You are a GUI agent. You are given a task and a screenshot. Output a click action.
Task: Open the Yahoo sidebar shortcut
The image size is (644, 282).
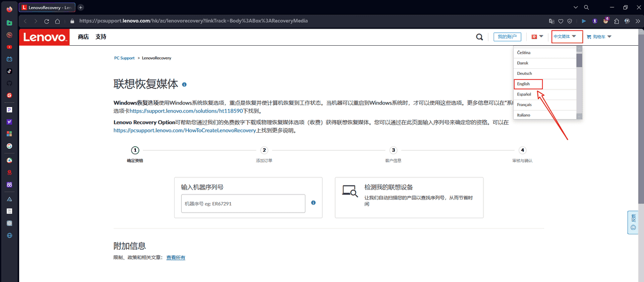pos(10,122)
